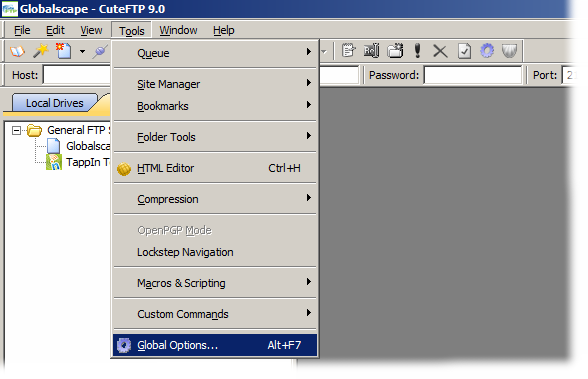This screenshot has height=379, width=588.
Task: Expand the Compression submenu
Action: pos(215,199)
